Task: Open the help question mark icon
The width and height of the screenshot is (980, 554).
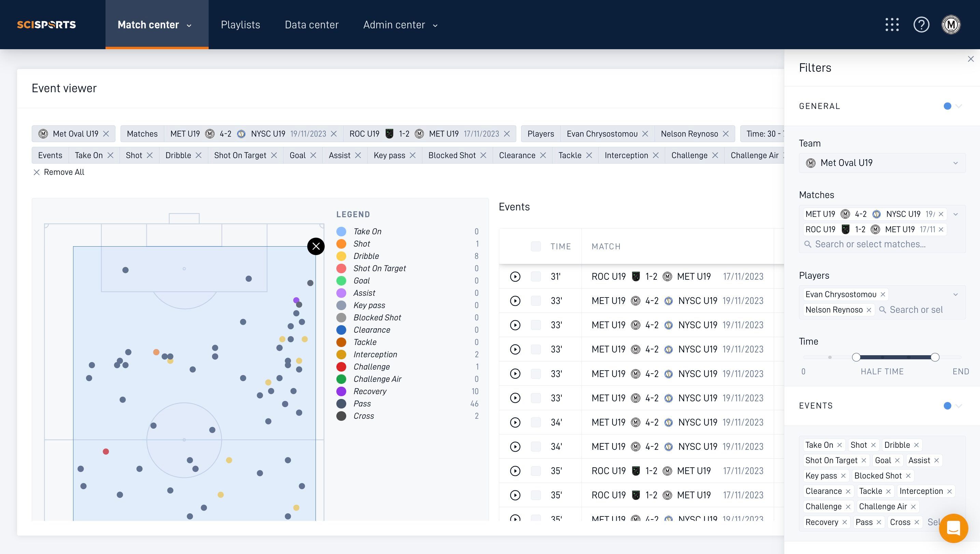Action: click(x=921, y=25)
